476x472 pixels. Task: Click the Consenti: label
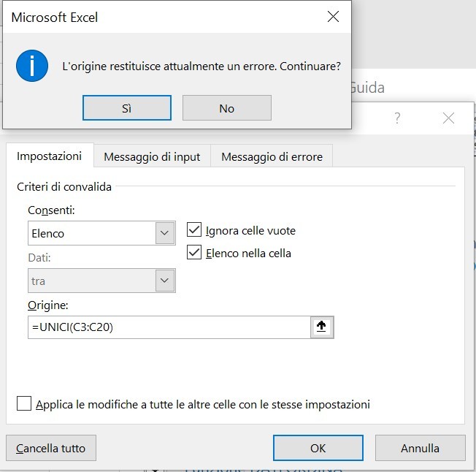(51, 210)
